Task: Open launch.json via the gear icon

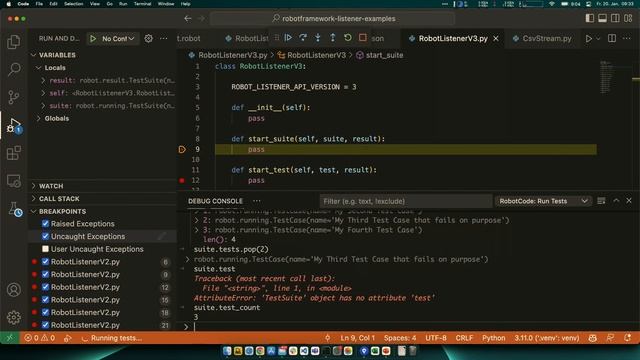Action: (149, 38)
